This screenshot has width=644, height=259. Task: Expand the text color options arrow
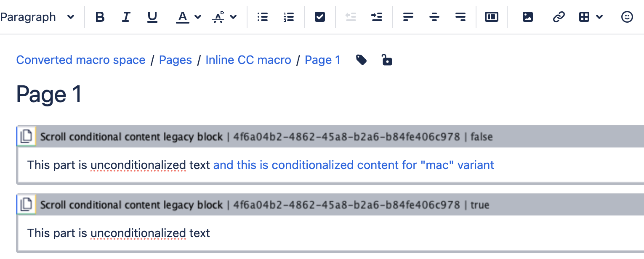tap(198, 17)
